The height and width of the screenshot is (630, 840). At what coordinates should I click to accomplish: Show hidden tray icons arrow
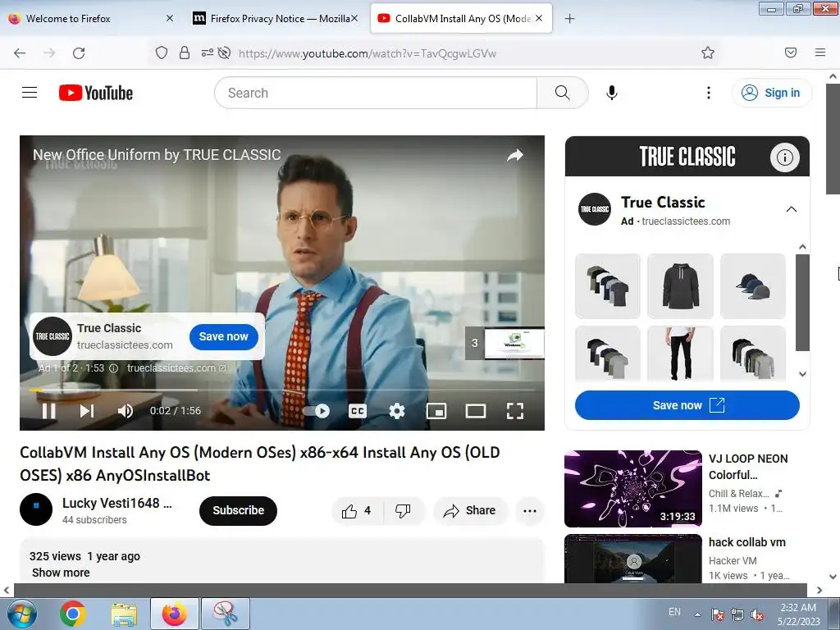click(x=697, y=614)
